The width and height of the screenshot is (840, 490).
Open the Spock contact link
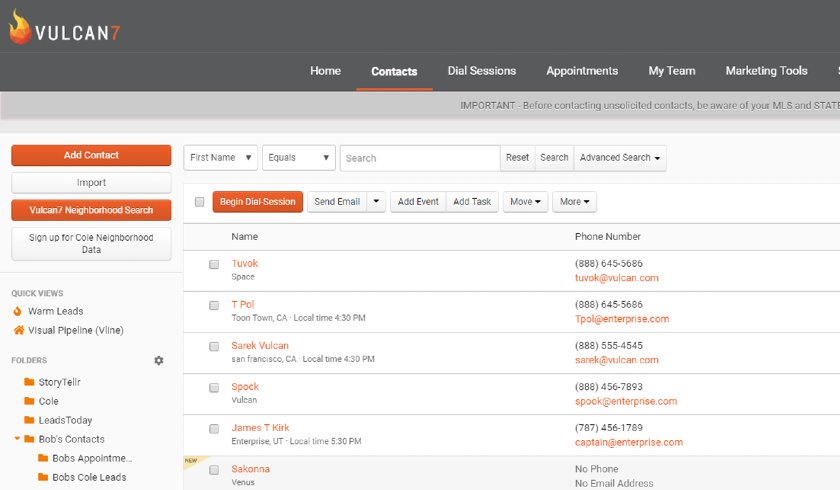click(x=245, y=387)
